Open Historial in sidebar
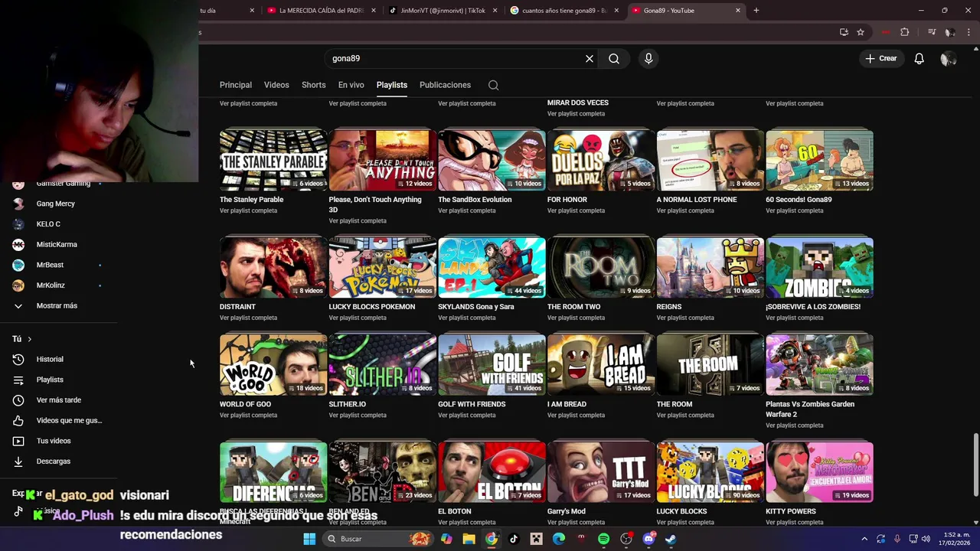The image size is (980, 551). click(x=50, y=359)
